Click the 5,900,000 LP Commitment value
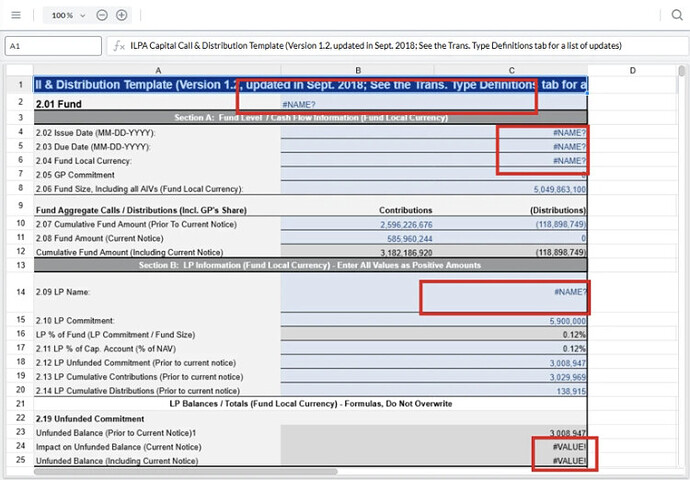 coord(568,321)
